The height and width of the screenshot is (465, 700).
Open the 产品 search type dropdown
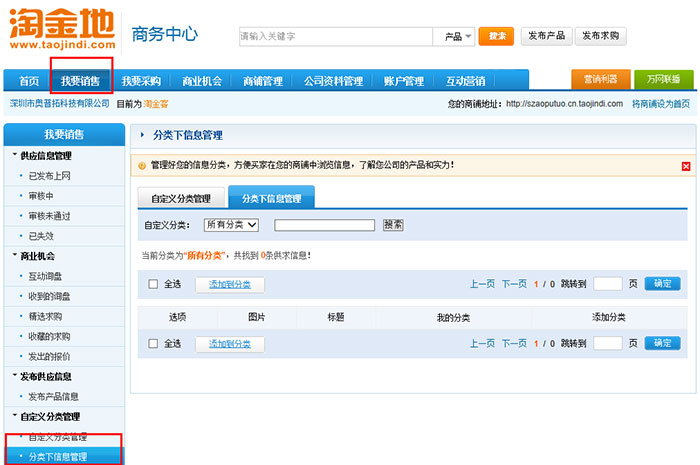454,36
